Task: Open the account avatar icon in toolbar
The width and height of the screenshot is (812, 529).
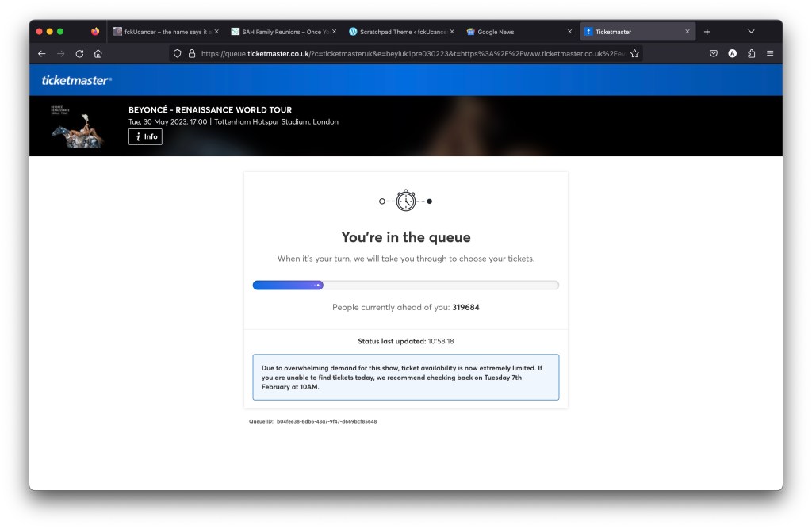Action: 732,54
